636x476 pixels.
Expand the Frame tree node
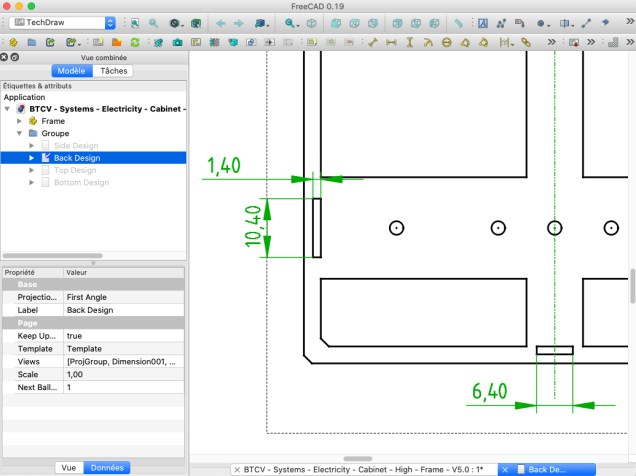coord(20,121)
